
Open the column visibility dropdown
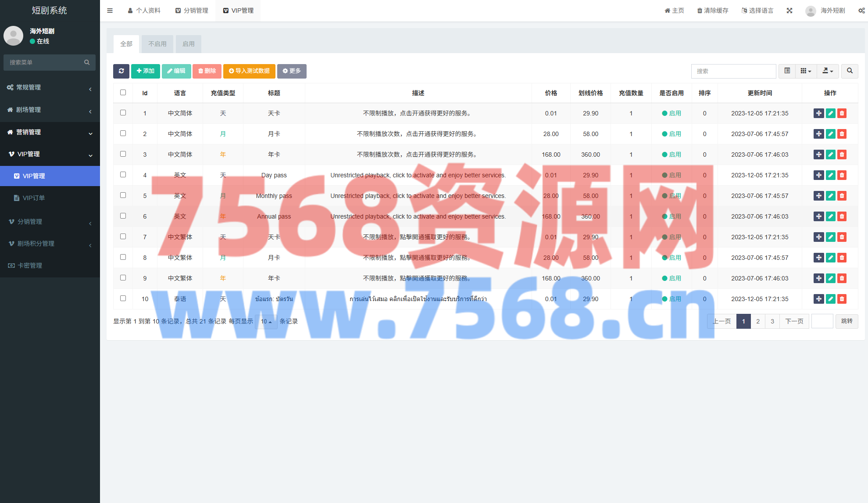(x=806, y=71)
